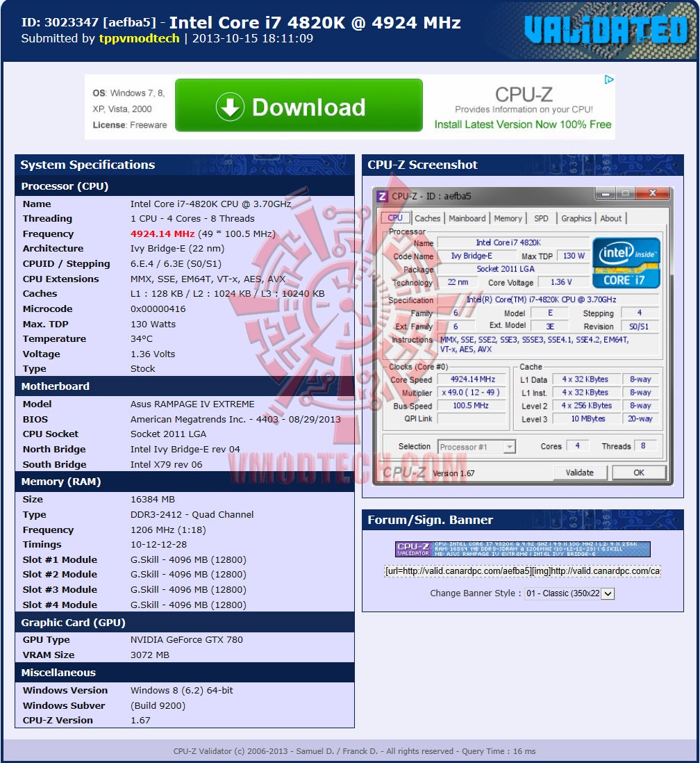The width and height of the screenshot is (700, 763).
Task: Click the OK button in CPU-Z
Action: point(639,473)
